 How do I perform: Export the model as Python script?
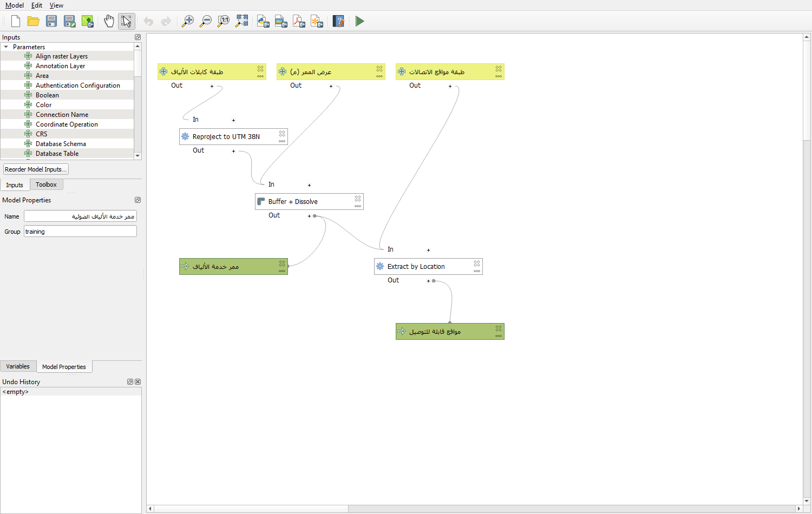[263, 21]
